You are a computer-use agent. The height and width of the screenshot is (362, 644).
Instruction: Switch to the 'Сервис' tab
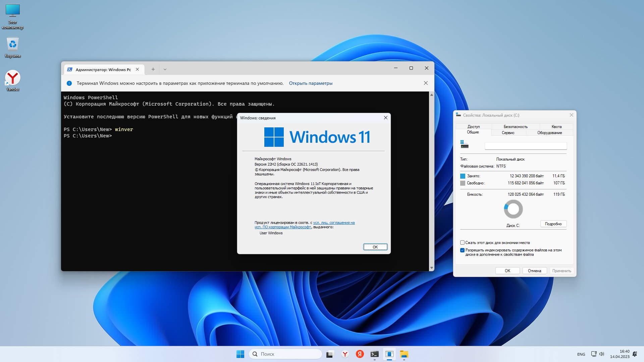tap(508, 133)
